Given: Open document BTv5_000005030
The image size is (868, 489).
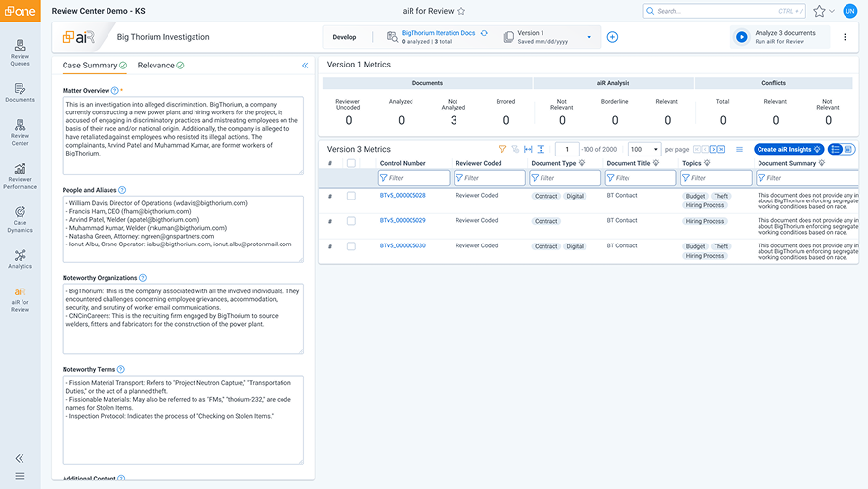Looking at the screenshot, I should [403, 245].
